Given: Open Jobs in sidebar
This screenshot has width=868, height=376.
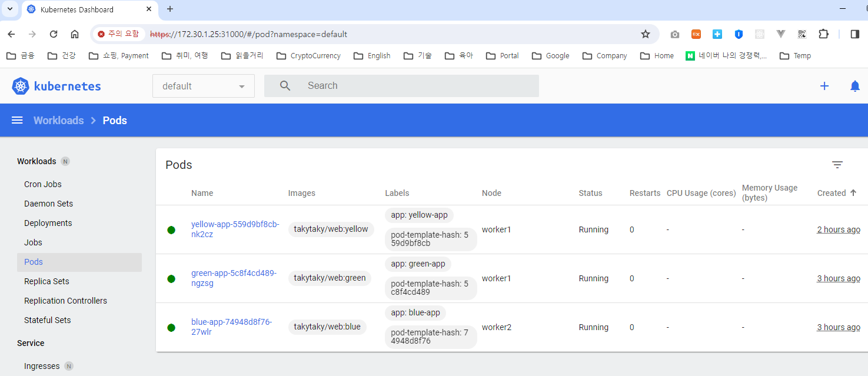Looking at the screenshot, I should pyautogui.click(x=33, y=242).
